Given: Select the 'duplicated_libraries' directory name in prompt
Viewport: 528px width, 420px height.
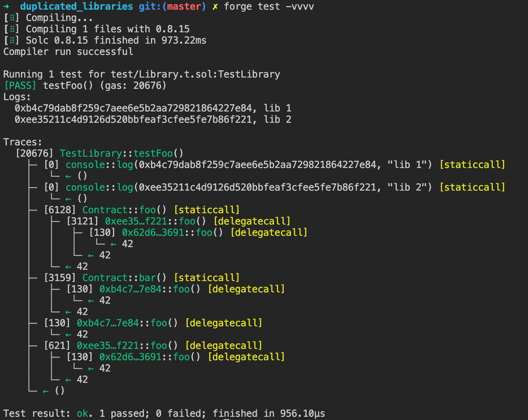Looking at the screenshot, I should coord(76,6).
